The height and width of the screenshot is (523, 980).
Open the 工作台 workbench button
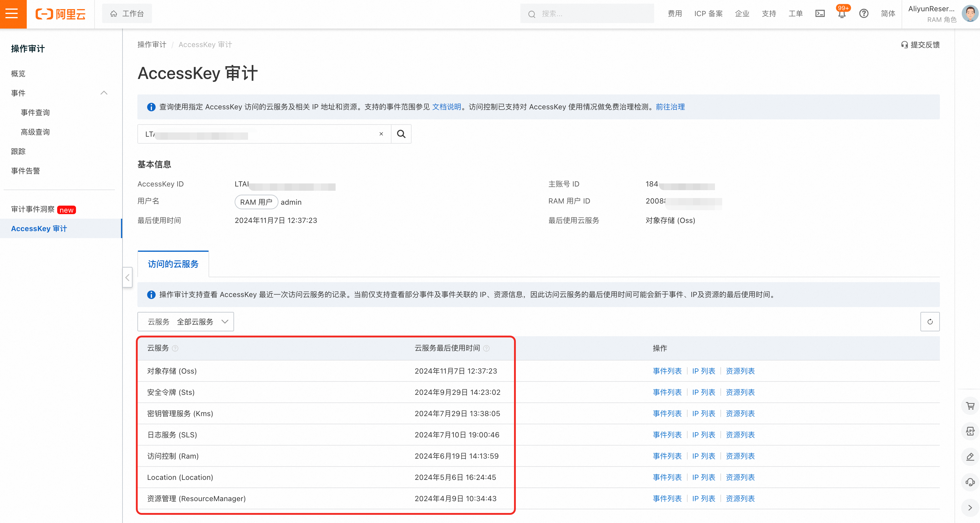[127, 14]
